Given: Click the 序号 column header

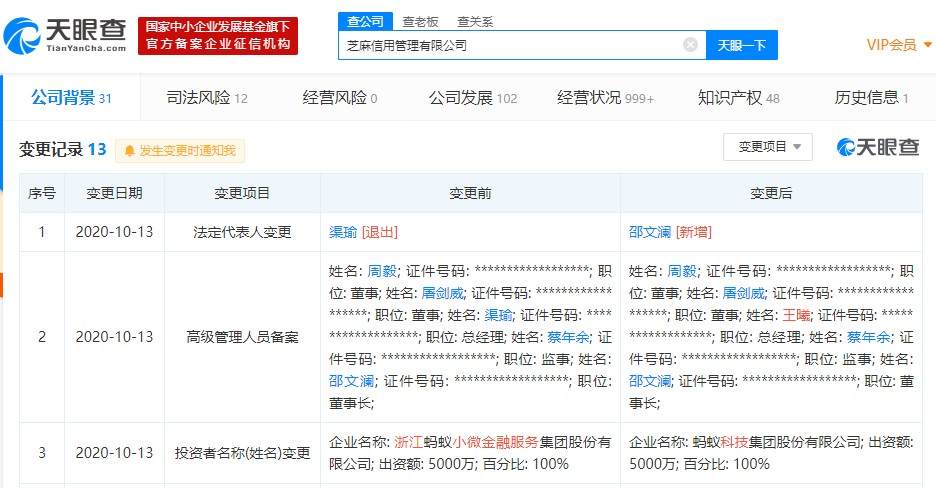Looking at the screenshot, I should click(x=42, y=193).
